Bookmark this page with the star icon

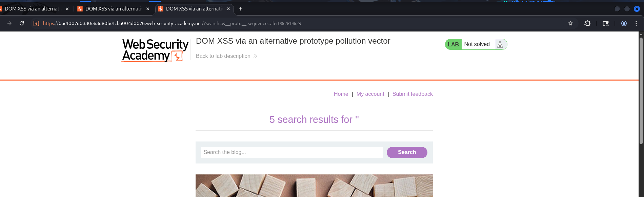click(x=570, y=23)
